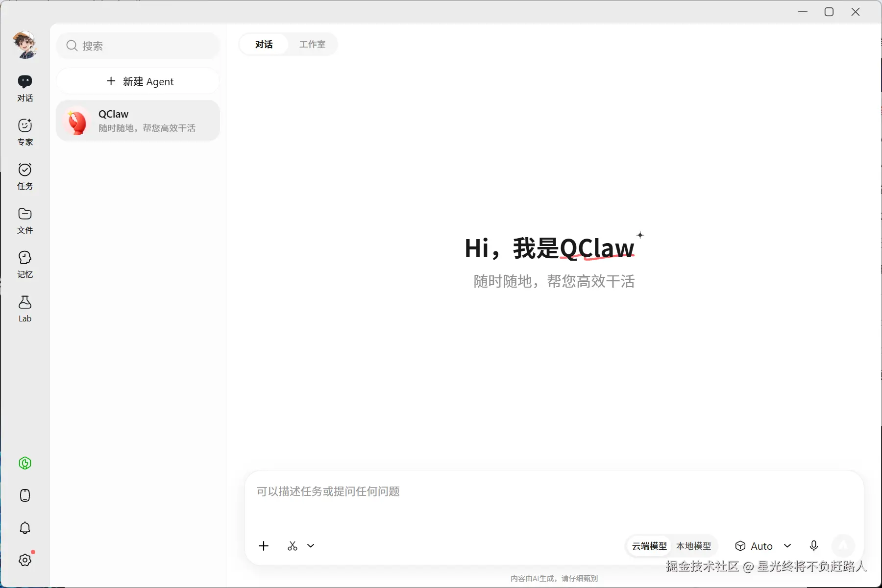Click the green shield icon in the sidebar

[25, 463]
